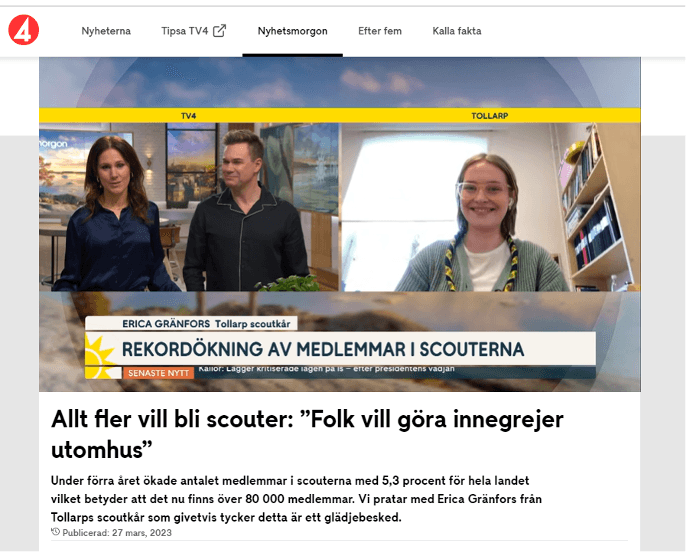
Task: Click the Publicerad 27 mars, 2023 date text
Action: pos(117,533)
